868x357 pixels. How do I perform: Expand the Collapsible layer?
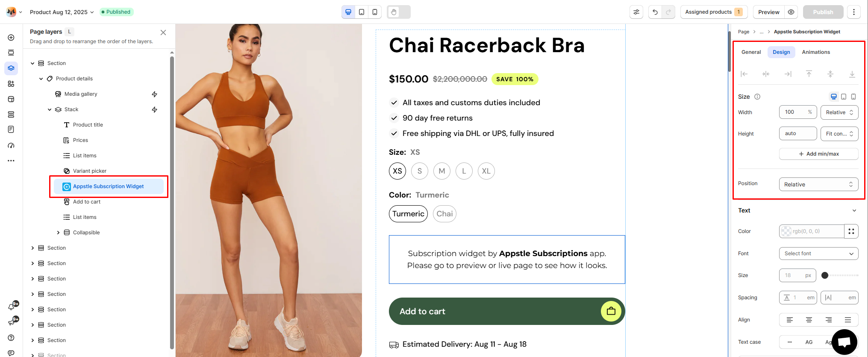(x=59, y=233)
